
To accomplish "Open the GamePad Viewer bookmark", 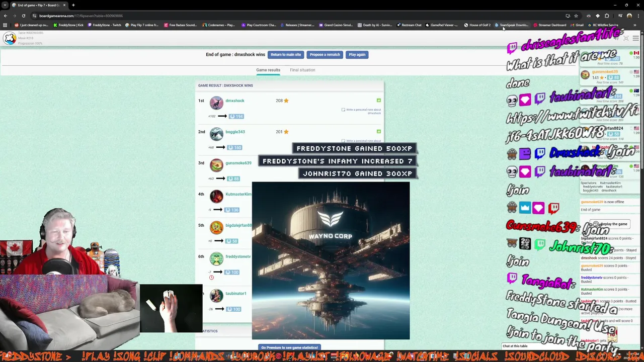I will pos(442,25).
